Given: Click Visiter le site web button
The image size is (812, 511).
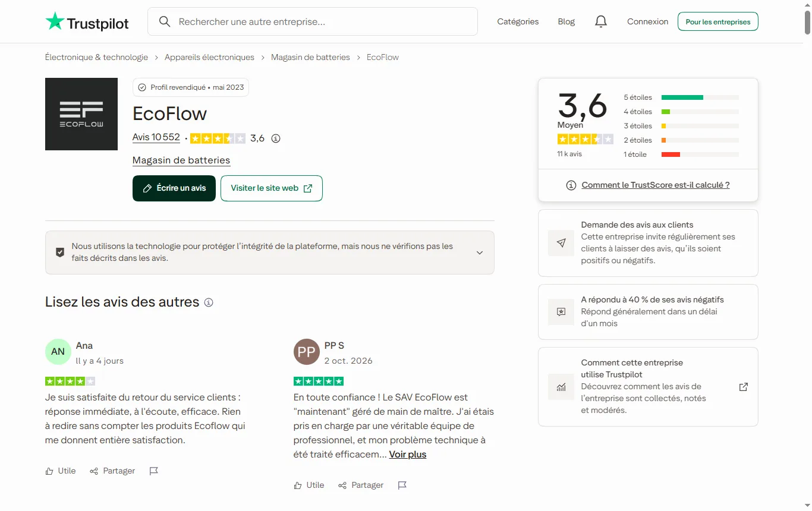Looking at the screenshot, I should tap(272, 188).
